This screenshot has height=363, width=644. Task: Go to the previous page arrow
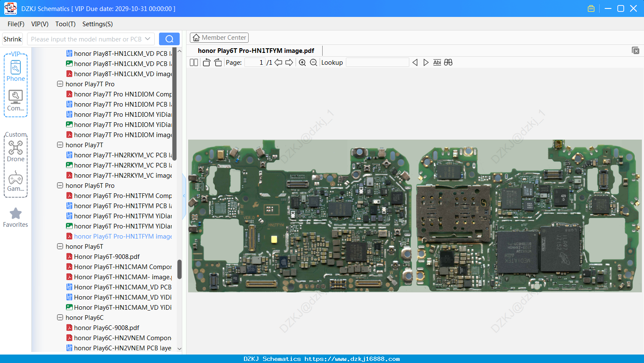[x=278, y=63]
